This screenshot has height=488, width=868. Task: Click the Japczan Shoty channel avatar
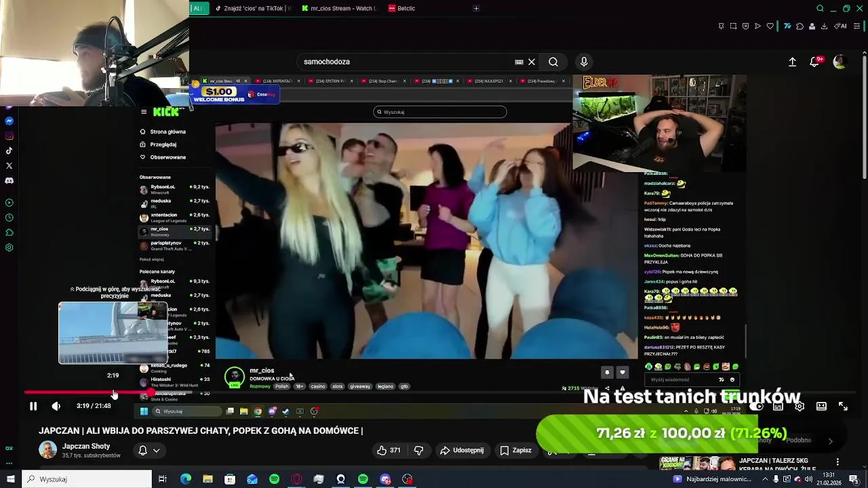coord(47,450)
